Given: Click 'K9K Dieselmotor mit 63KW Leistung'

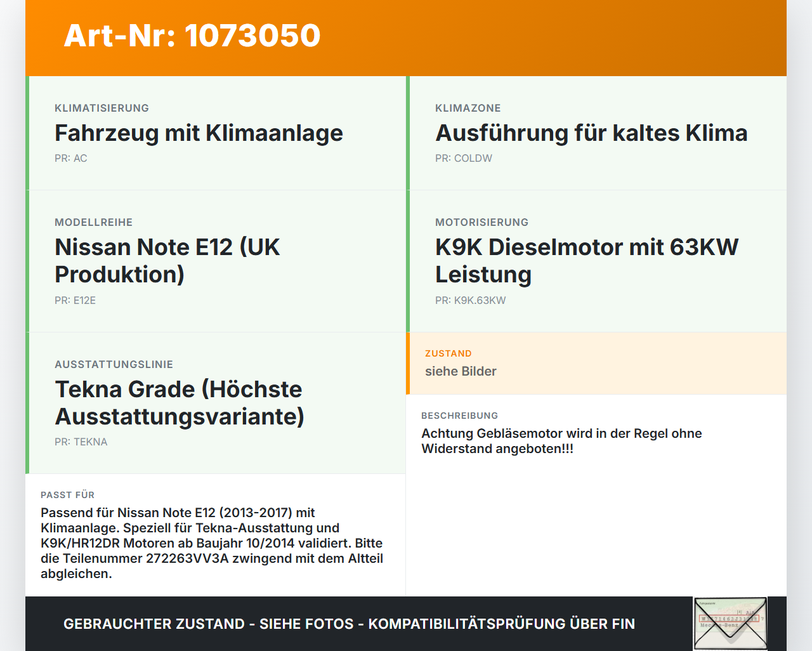Looking at the screenshot, I should point(587,261).
